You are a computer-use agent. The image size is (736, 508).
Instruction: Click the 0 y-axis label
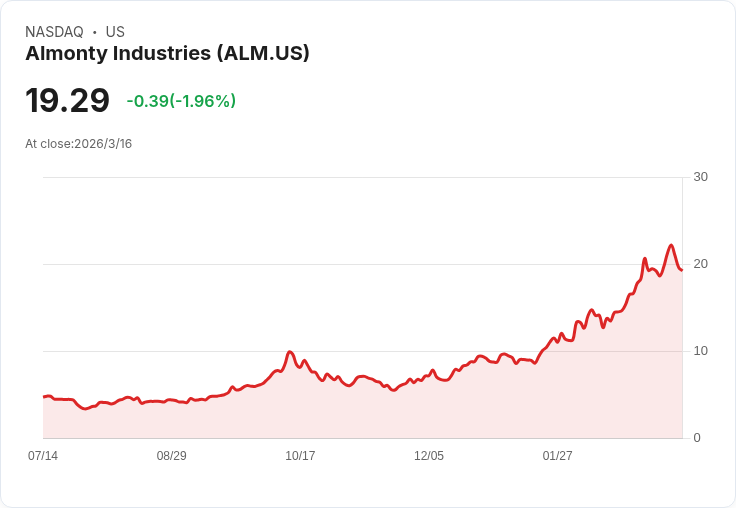697,438
